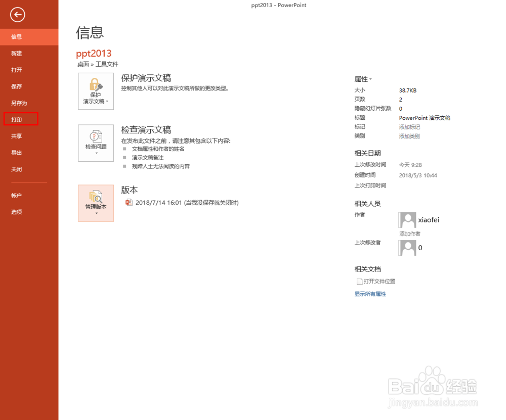Select the 导出 menu item
Viewport: 506px width, 420px height.
click(x=29, y=153)
